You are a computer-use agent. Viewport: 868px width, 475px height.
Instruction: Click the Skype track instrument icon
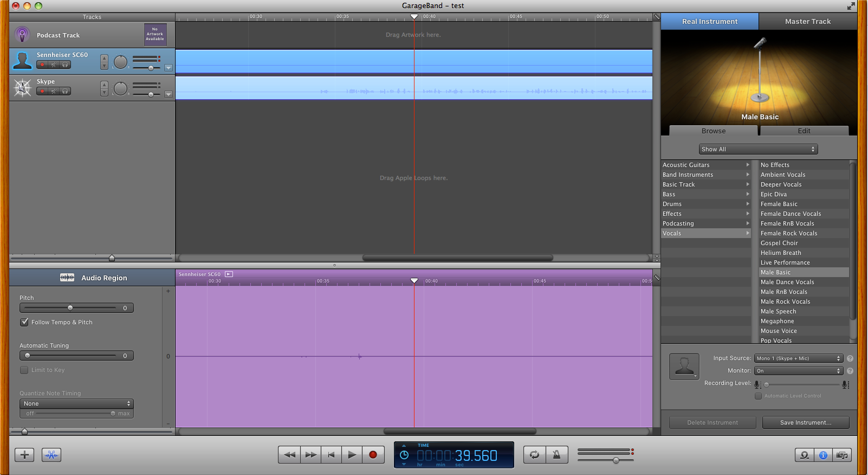click(x=22, y=87)
